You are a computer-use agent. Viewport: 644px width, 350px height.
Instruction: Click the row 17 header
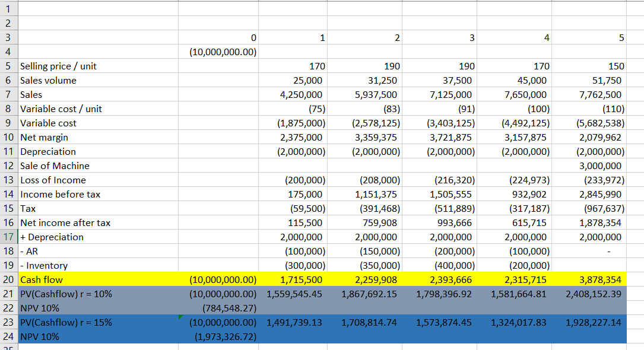(8, 237)
